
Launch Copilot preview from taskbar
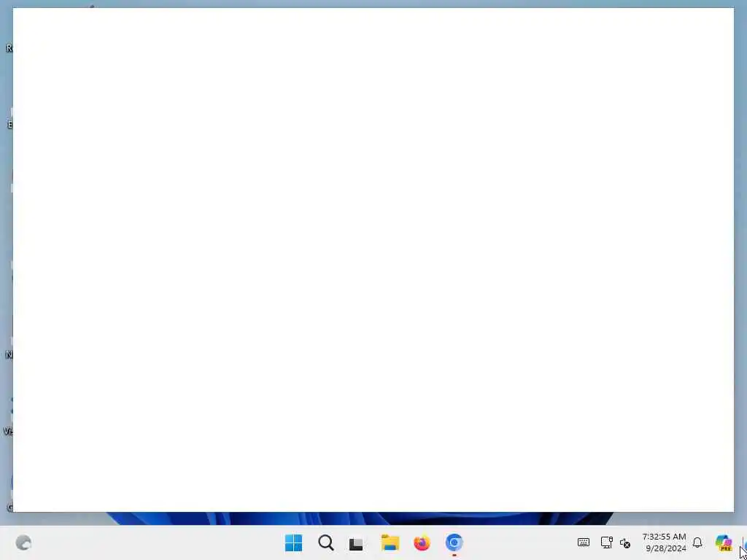coord(723,542)
